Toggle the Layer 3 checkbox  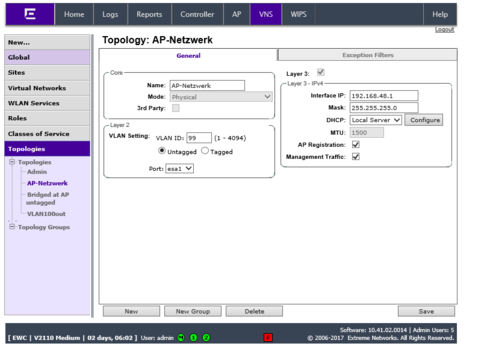[321, 72]
